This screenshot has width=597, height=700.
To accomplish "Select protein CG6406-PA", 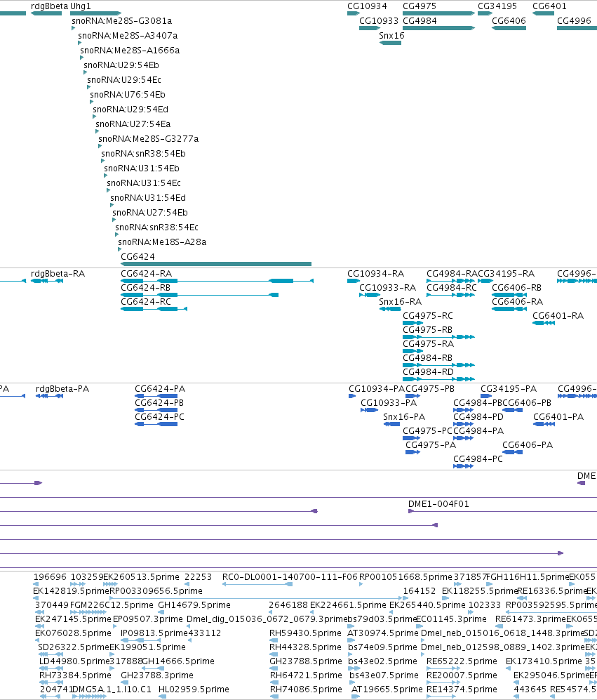I will (512, 452).
